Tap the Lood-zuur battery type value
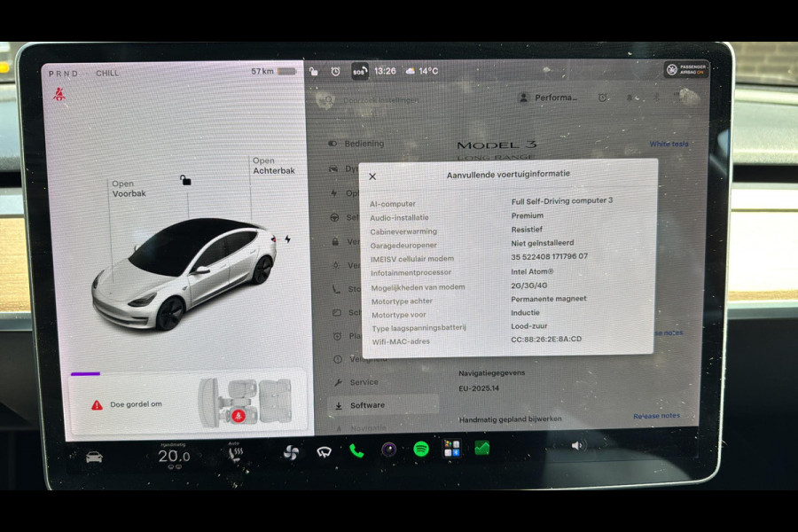 pyautogui.click(x=529, y=325)
